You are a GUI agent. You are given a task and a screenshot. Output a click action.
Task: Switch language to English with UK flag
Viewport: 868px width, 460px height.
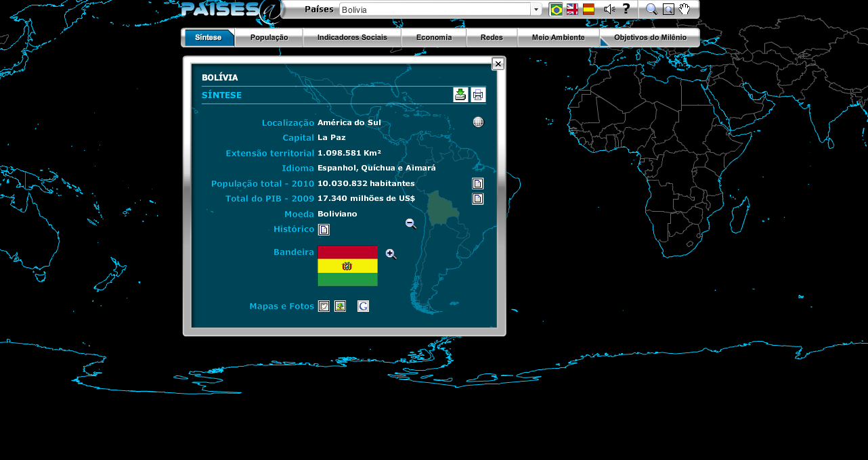[x=572, y=9]
